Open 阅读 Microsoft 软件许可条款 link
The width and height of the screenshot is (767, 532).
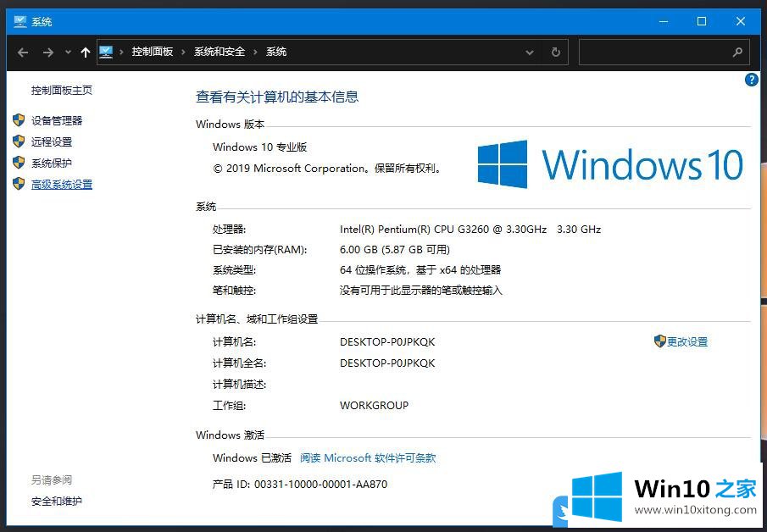(x=367, y=458)
